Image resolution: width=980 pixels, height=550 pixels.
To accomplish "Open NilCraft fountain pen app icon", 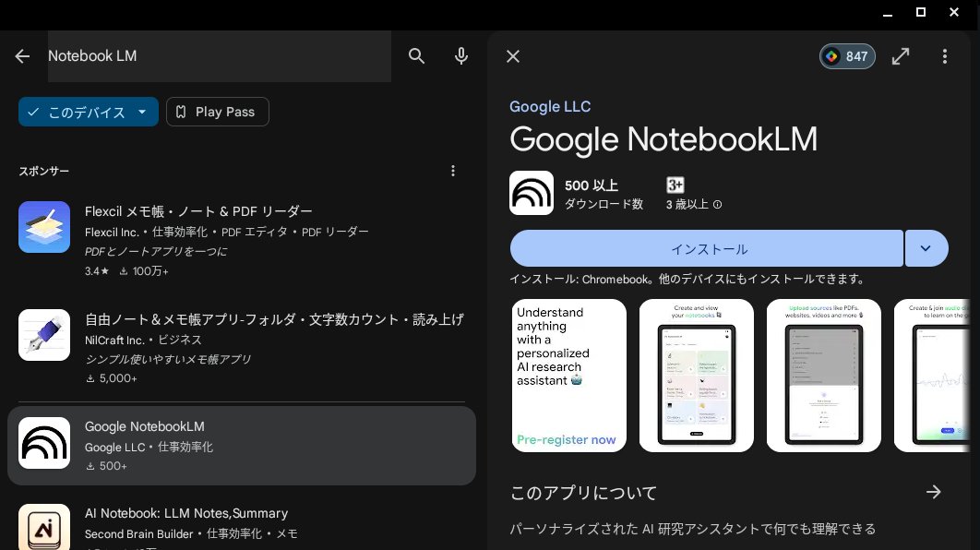I will (x=44, y=335).
